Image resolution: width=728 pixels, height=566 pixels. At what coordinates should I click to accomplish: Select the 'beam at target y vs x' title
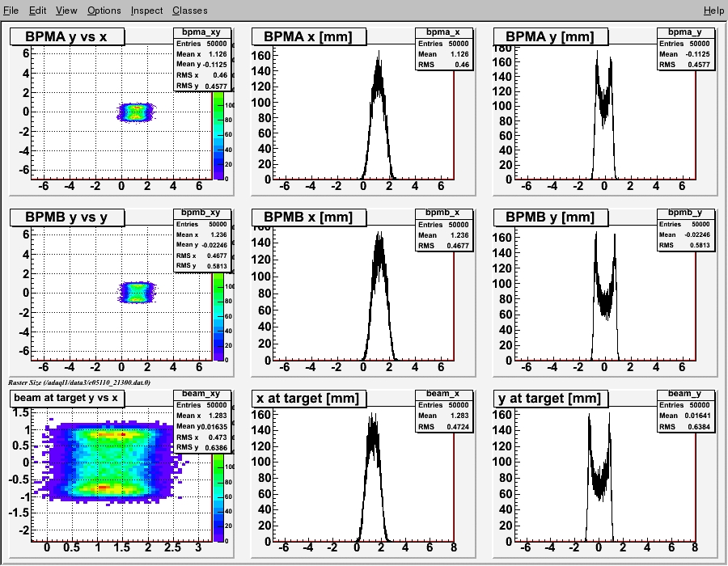click(67, 398)
